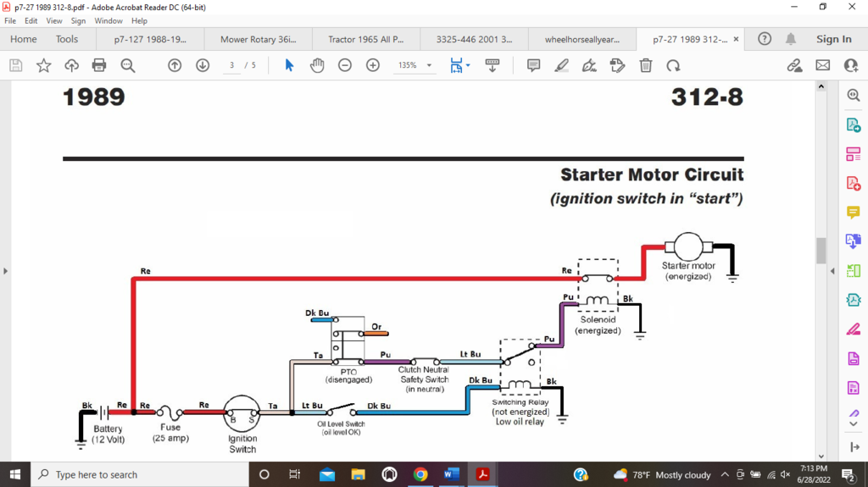Open the Window menu
Image resolution: width=868 pixels, height=487 pixels.
coord(108,20)
